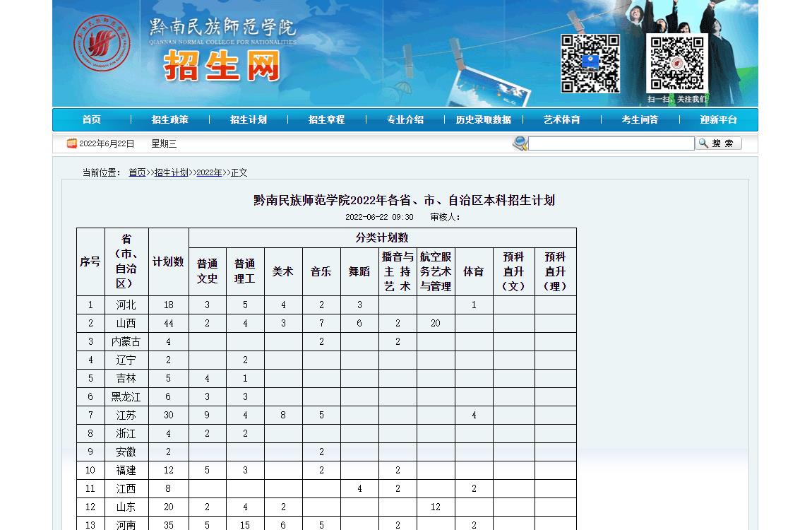This screenshot has width=812, height=530.
Task: Click the 搜索 search button
Action: point(718,143)
